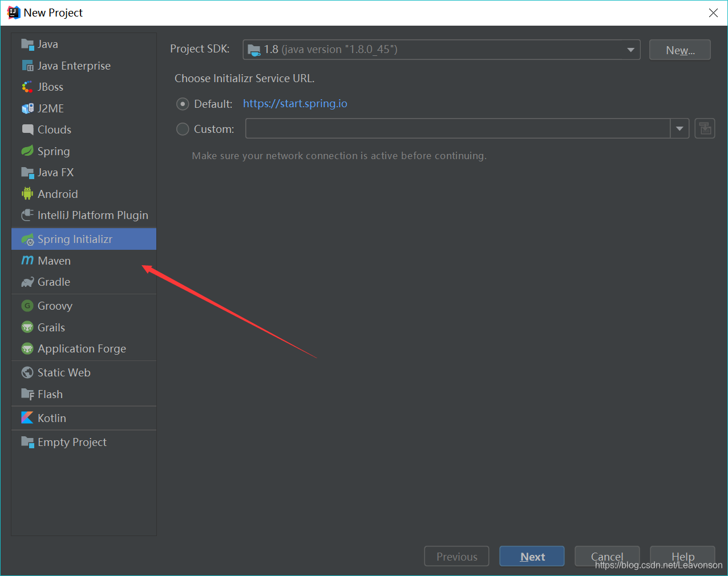
Task: Select the "Kotlin" list entry
Action: click(84, 418)
